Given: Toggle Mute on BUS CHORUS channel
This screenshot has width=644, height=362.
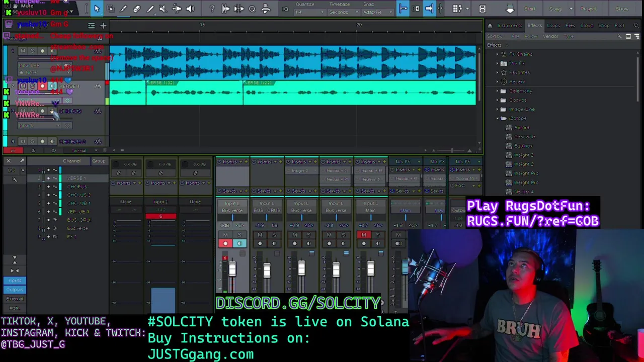Looking at the screenshot, I should click(x=260, y=235).
